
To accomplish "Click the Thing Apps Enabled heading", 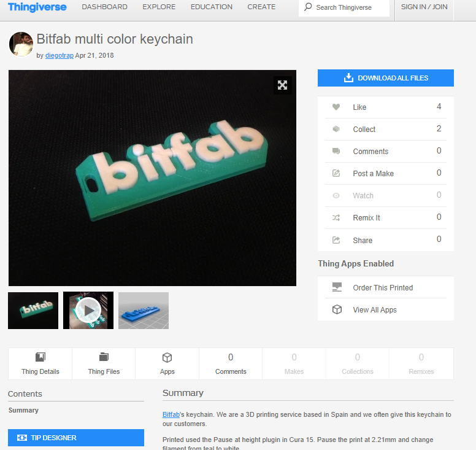I will pos(356,264).
